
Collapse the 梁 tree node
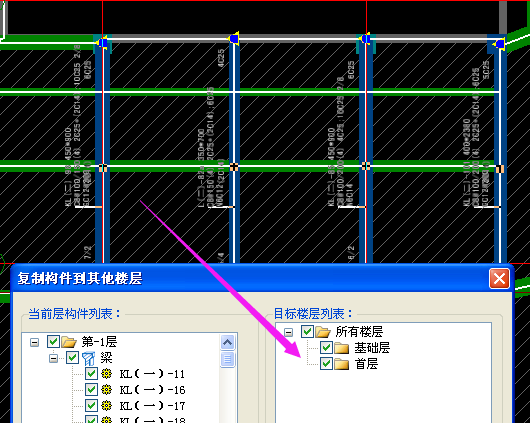point(53,358)
